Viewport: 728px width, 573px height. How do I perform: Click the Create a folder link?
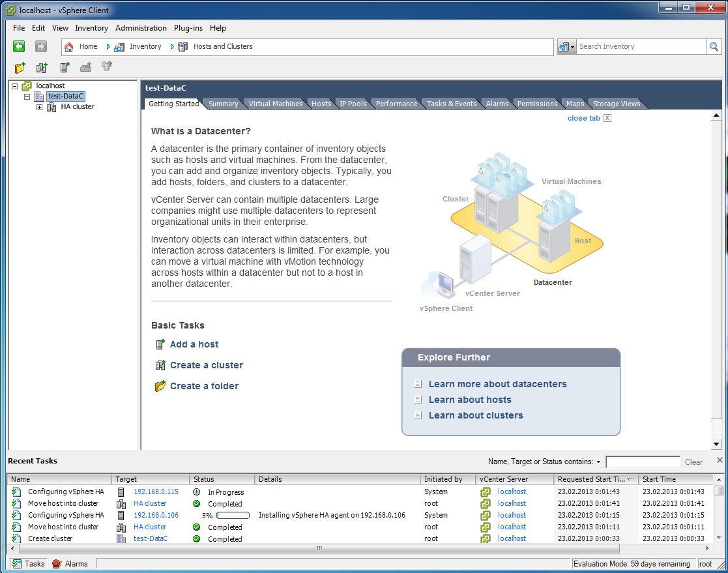tap(204, 386)
